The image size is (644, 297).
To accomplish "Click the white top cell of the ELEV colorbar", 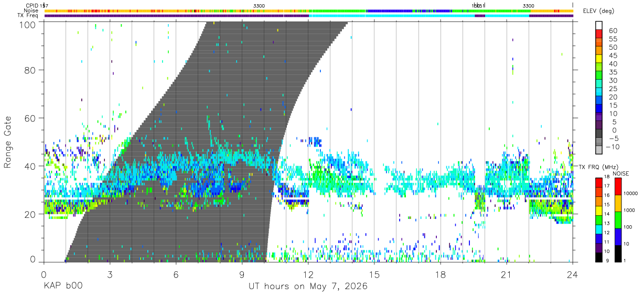I will click(599, 26).
